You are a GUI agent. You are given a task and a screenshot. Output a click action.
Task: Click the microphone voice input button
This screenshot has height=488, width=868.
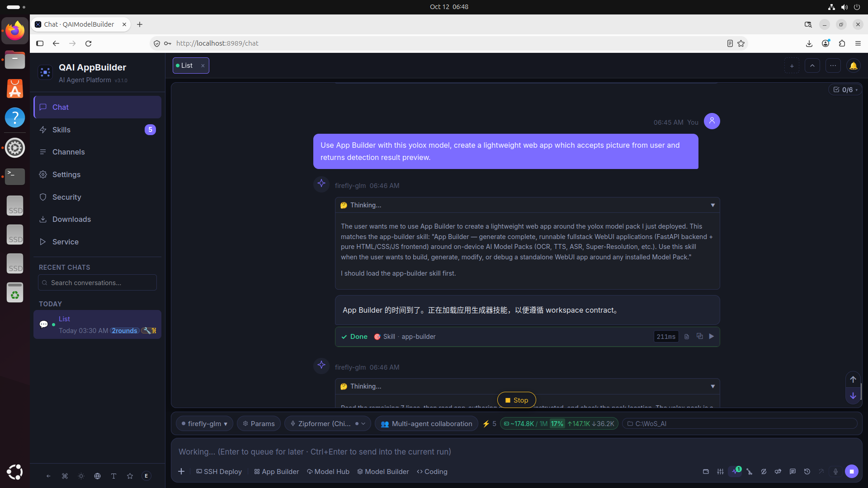click(835, 471)
